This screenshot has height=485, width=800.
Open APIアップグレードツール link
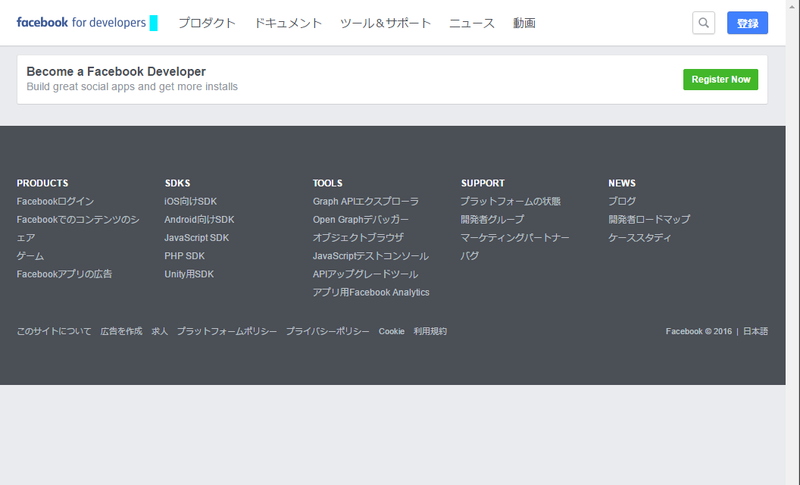pyautogui.click(x=365, y=274)
